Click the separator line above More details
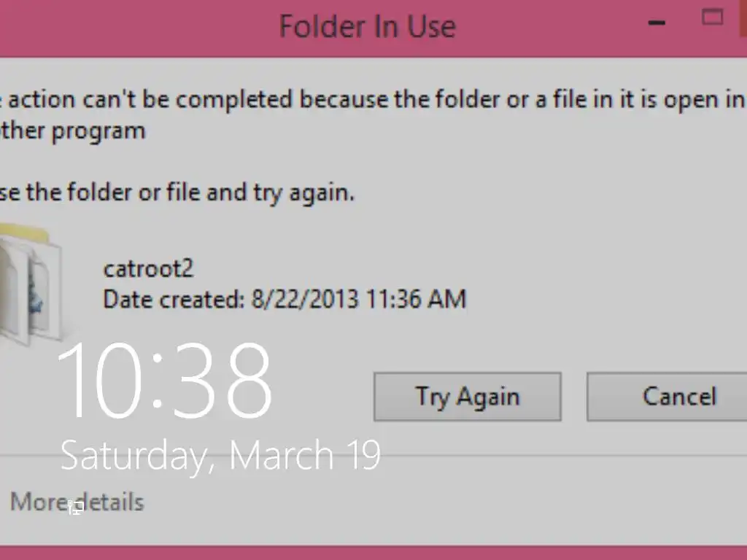The height and width of the screenshot is (560, 747). coord(511,456)
